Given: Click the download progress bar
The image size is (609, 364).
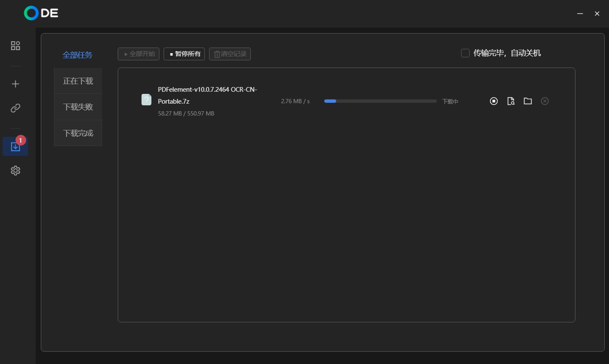Looking at the screenshot, I should [x=380, y=101].
